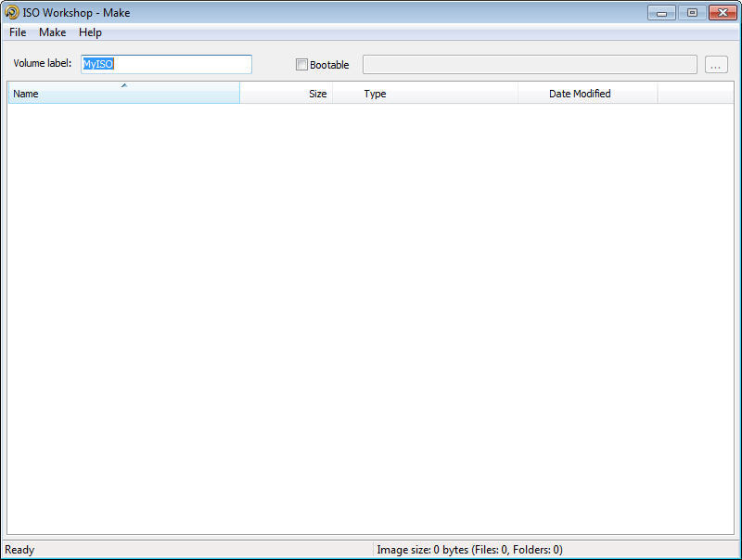Viewport: 742px width, 560px height.
Task: Minimize the ISO Workshop window
Action: click(x=661, y=12)
